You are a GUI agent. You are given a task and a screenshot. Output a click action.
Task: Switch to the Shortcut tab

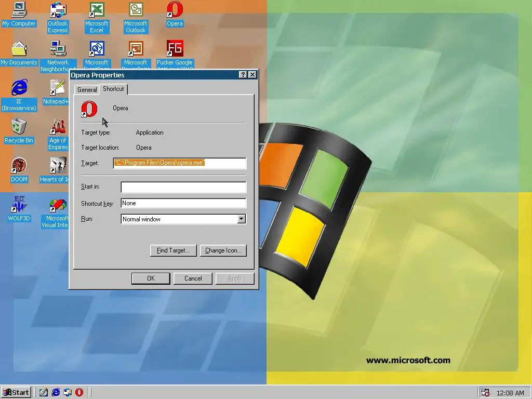click(x=113, y=88)
